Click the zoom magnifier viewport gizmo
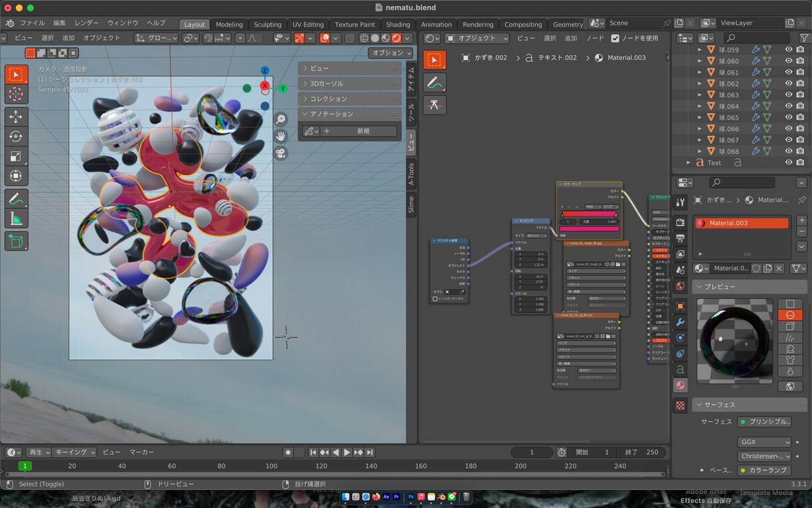812x508 pixels. coord(281,119)
